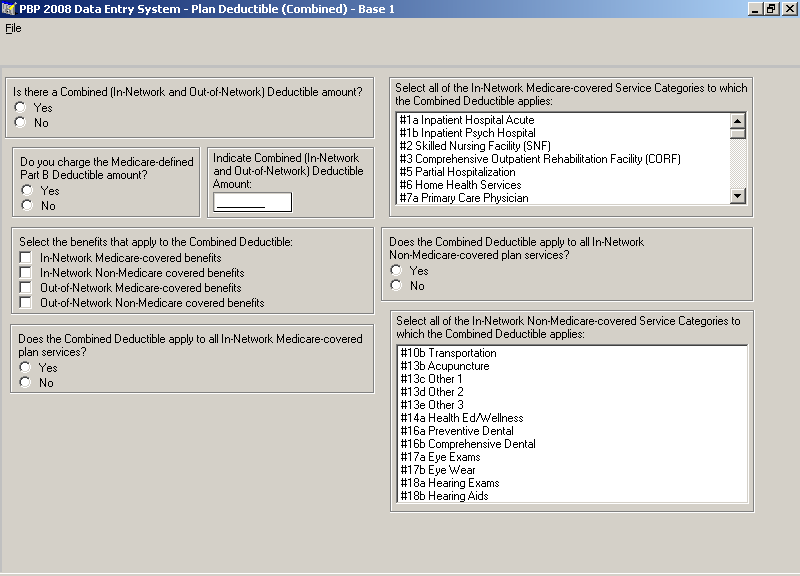Minimize the PBP Data Entry window
Viewport: 800px width, 576px height.
point(755,9)
